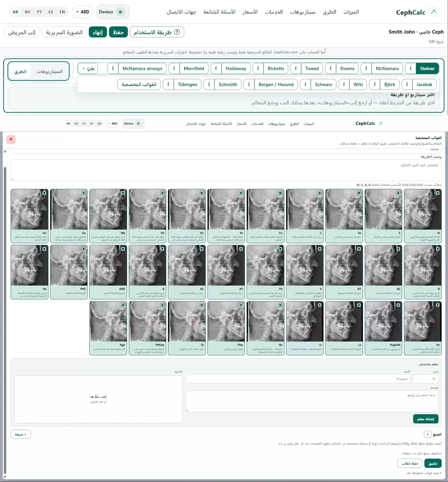Screen dimensions: 448x482
Task: Open الميزات in top navigation
Action: 351,12
